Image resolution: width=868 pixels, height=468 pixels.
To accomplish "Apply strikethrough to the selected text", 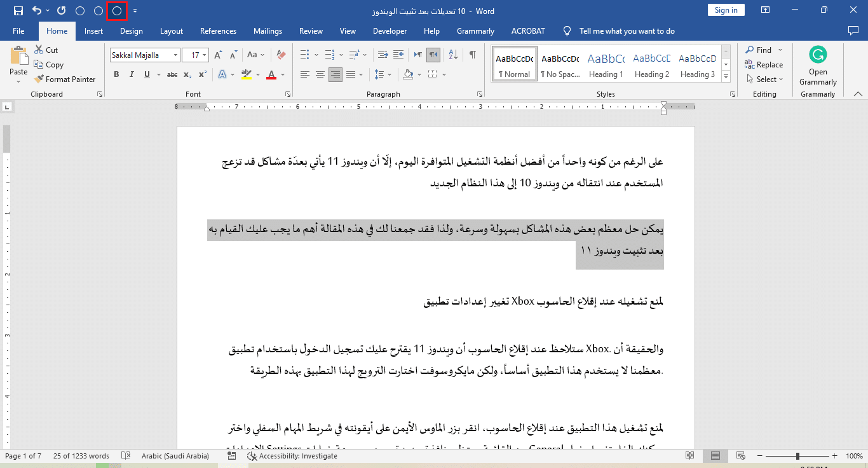I will [172, 75].
